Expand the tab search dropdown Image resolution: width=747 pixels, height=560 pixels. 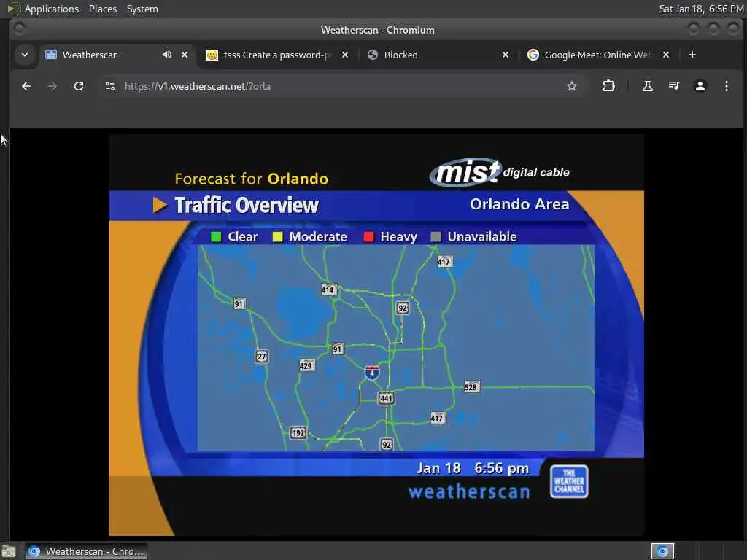tap(25, 55)
